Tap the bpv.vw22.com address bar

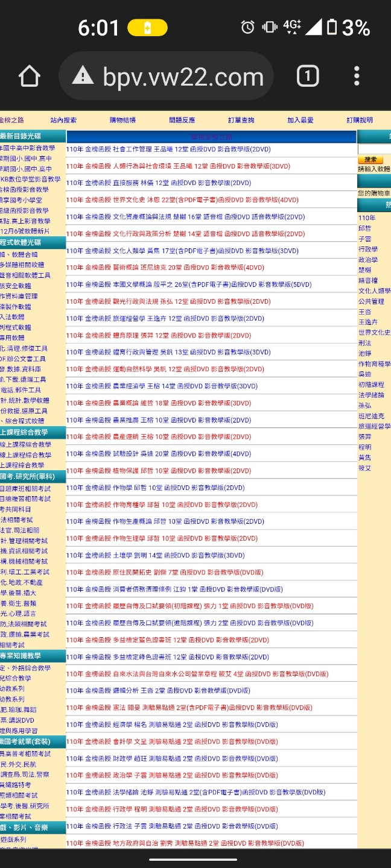click(167, 76)
